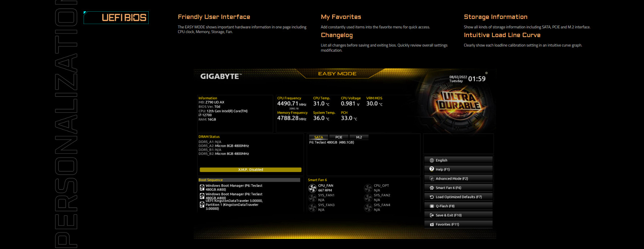This screenshot has height=249, width=644.
Task: Click the CPU Frequency value 4490.71 MHz
Action: 291,104
